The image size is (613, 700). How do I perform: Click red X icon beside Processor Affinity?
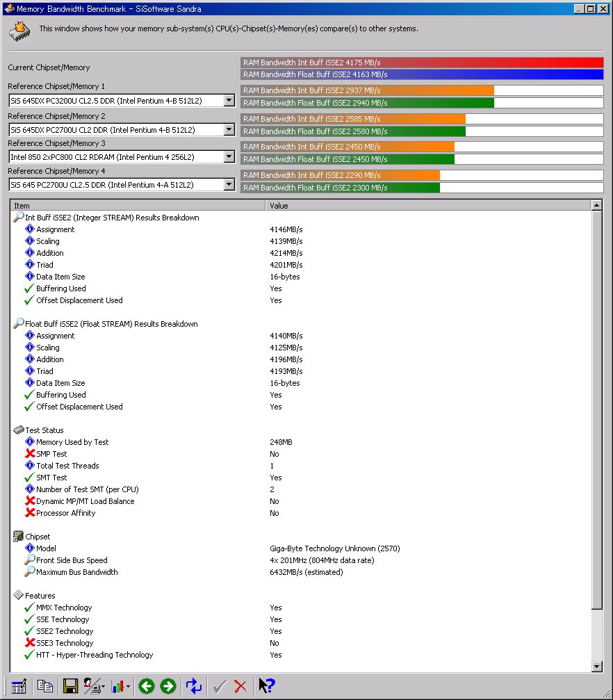[x=30, y=512]
